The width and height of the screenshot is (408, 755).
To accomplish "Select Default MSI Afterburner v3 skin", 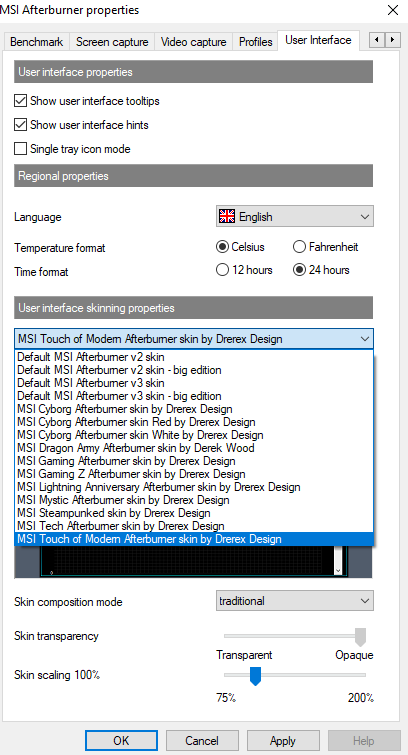I will [x=194, y=383].
